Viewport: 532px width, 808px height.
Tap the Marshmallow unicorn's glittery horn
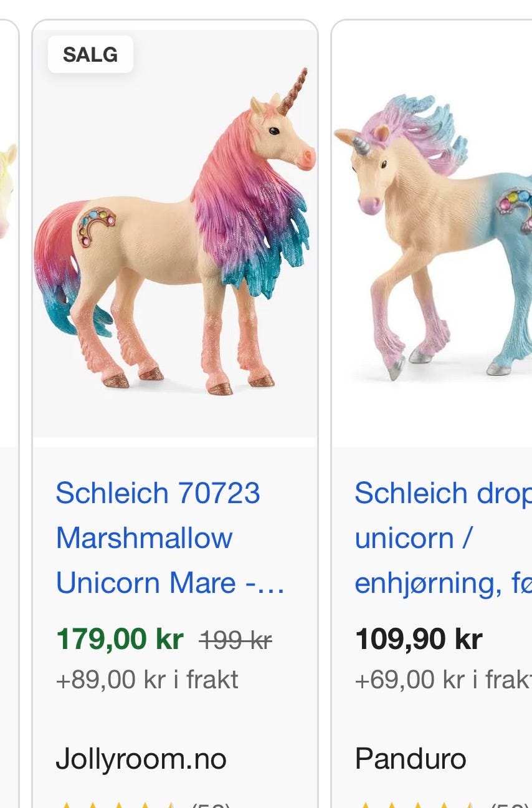pyautogui.click(x=293, y=91)
